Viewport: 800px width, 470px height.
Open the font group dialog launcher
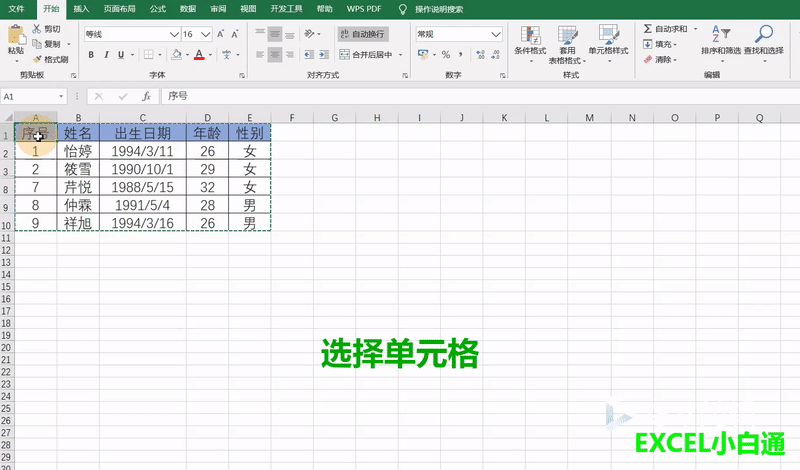(241, 76)
